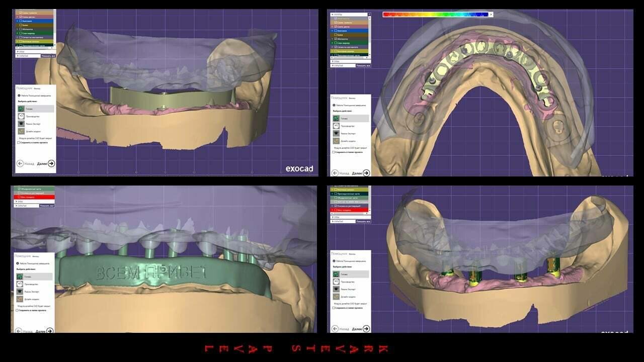Image resolution: width=644 pixels, height=362 pixels.
Task: Click the rainbow color scale bar in top-right view
Action: tap(436, 15)
